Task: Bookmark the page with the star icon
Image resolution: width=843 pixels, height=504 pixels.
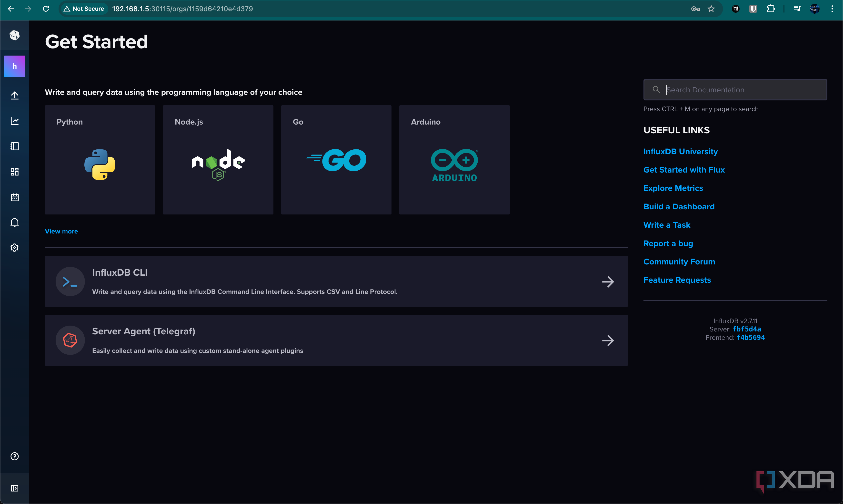Action: [x=711, y=9]
